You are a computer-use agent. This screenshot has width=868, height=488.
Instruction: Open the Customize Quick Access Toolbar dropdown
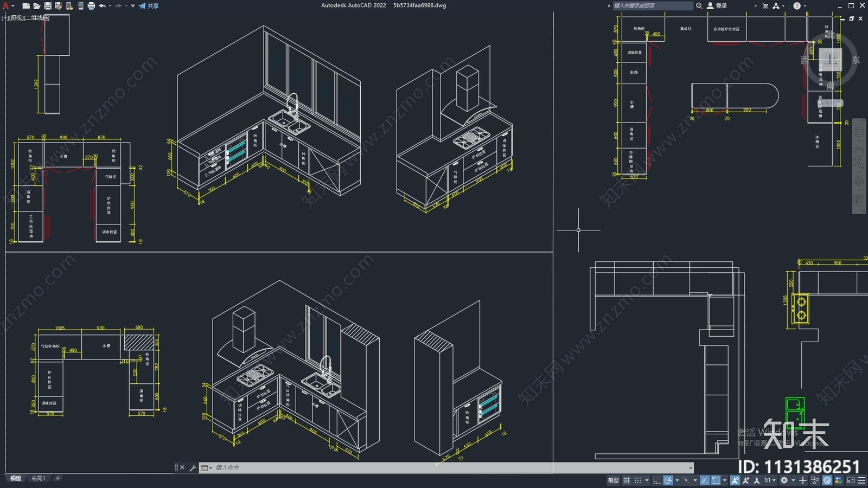[133, 5]
